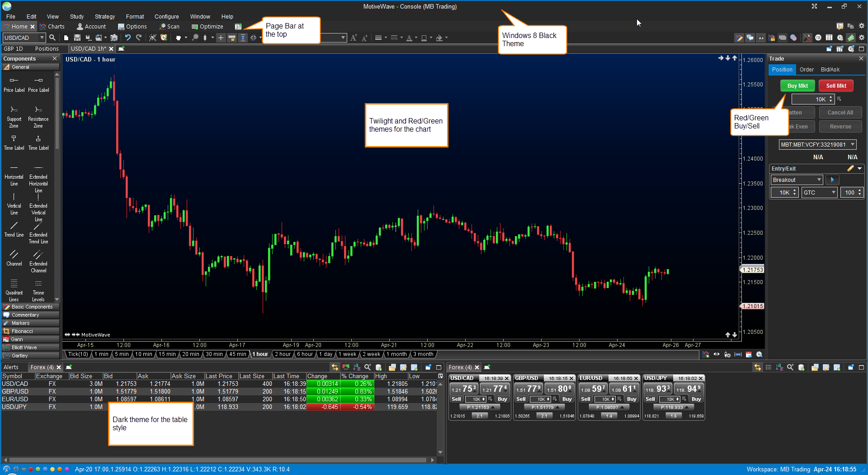Select the EUR/USD row in the watchlist
Viewport: 868px width, 475px height.
coord(219,399)
